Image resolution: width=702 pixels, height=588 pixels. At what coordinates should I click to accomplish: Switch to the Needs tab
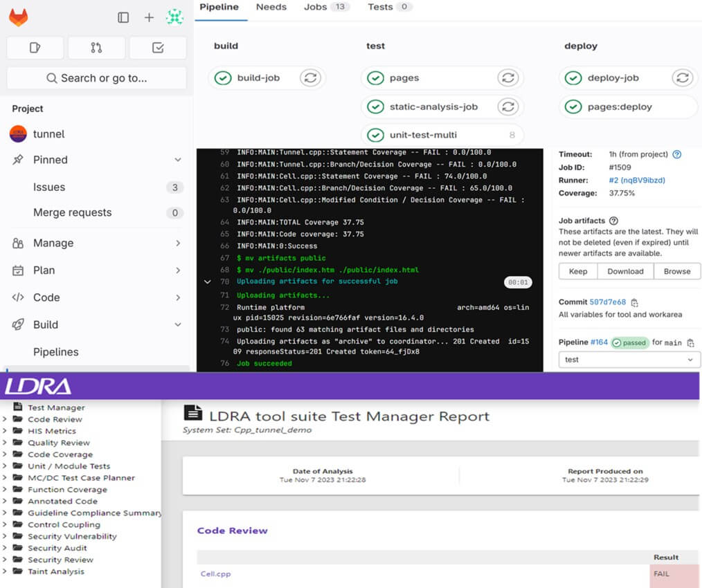(x=271, y=7)
